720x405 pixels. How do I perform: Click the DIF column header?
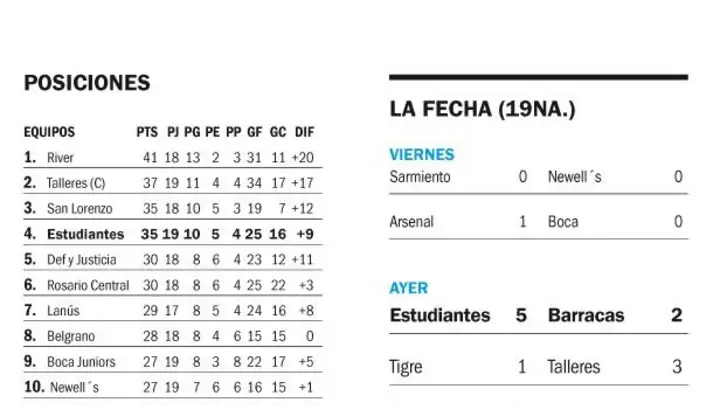[x=304, y=132]
